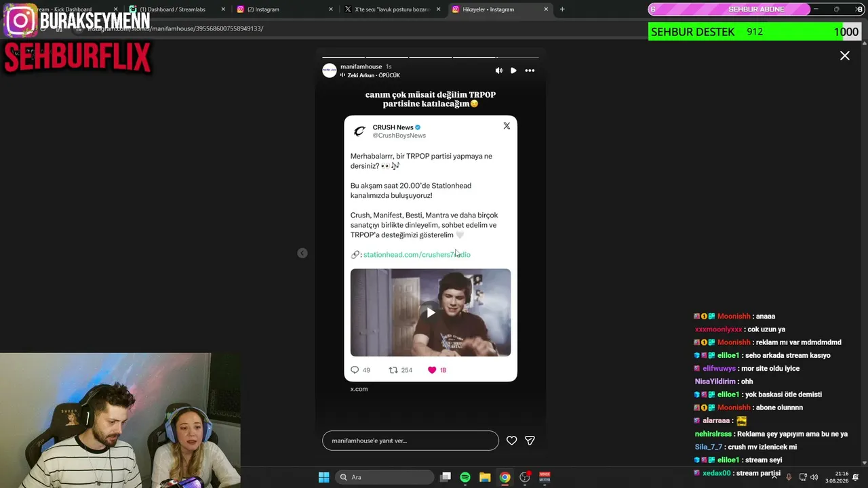Image resolution: width=868 pixels, height=488 pixels.
Task: Like the story with the heart icon
Action: pyautogui.click(x=512, y=441)
